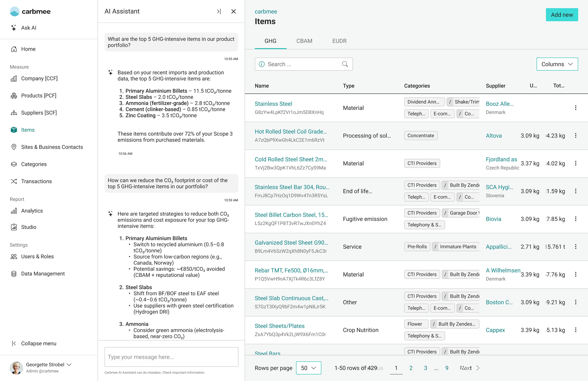
Task: Open row actions for Stainless Steel
Action: click(x=575, y=108)
